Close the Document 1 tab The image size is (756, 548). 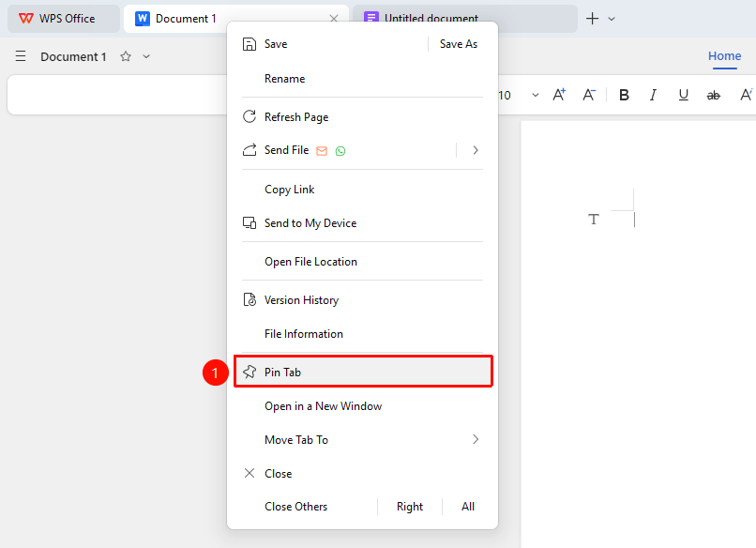[334, 19]
